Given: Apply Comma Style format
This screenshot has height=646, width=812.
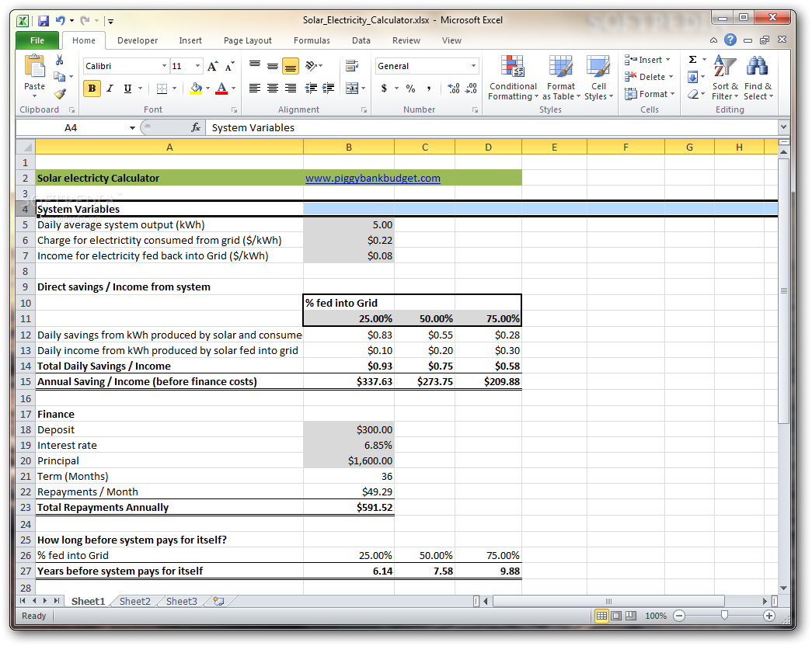Looking at the screenshot, I should coord(429,89).
